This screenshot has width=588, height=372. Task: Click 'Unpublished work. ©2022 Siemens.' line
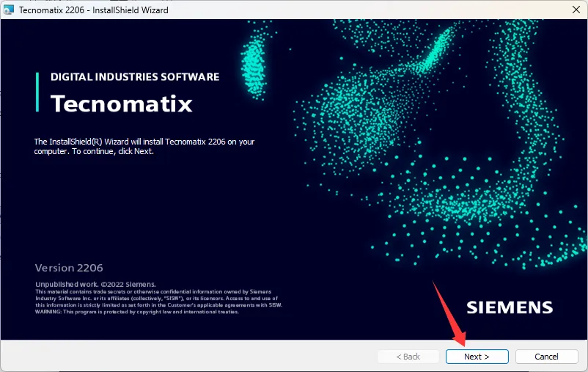coord(95,284)
